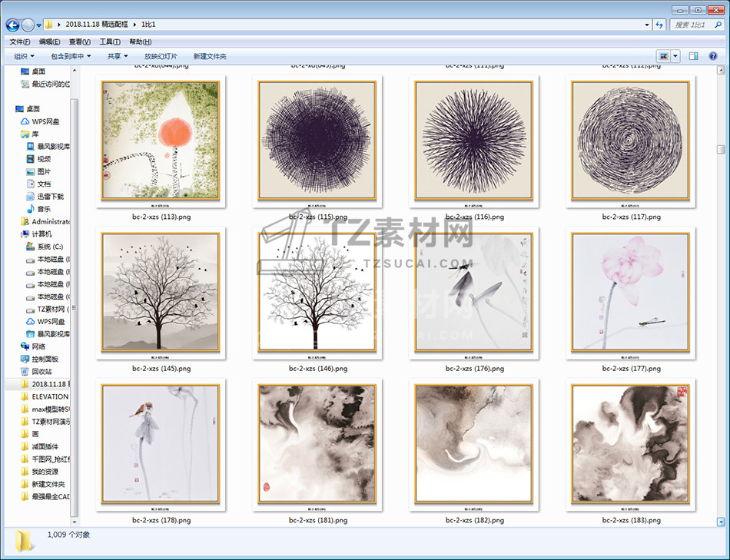
Task: Open the Tools (工具) menu
Action: click(x=110, y=41)
